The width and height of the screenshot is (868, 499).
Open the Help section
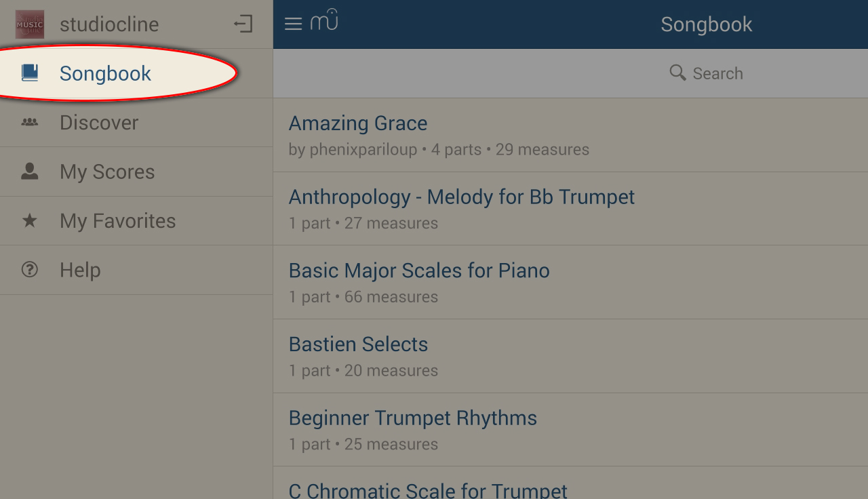tap(80, 270)
